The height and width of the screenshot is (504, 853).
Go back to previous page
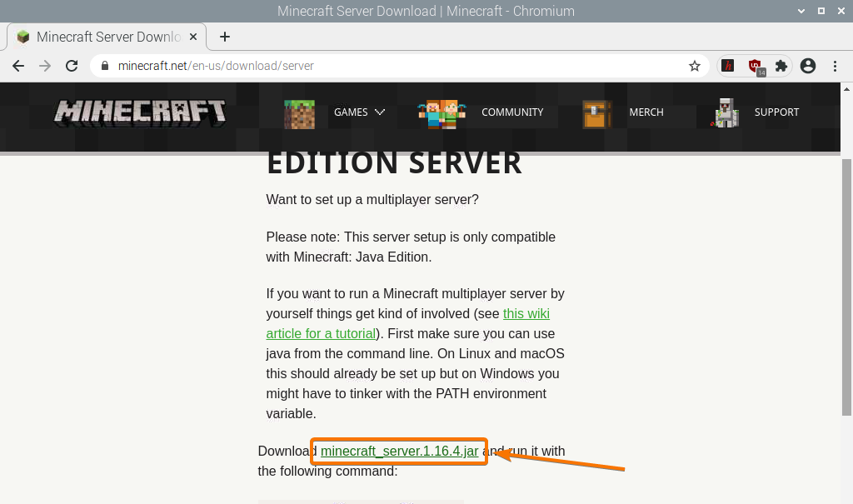click(18, 66)
